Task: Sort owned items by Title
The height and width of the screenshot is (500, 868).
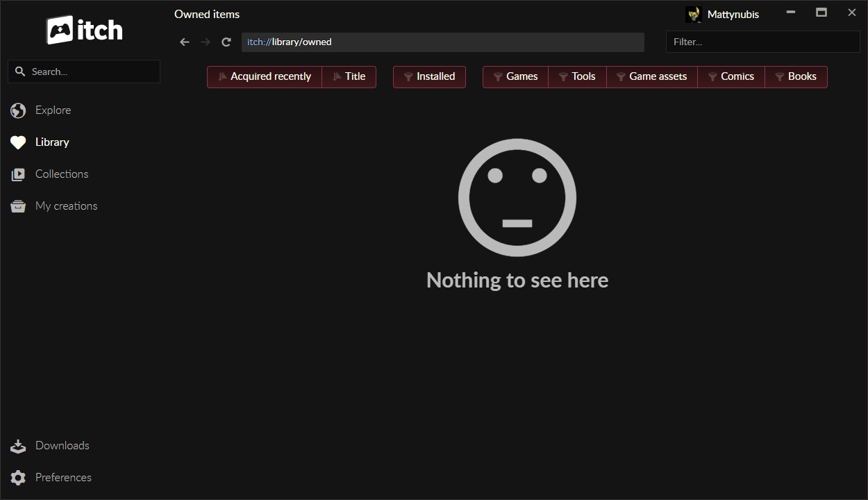Action: (349, 76)
